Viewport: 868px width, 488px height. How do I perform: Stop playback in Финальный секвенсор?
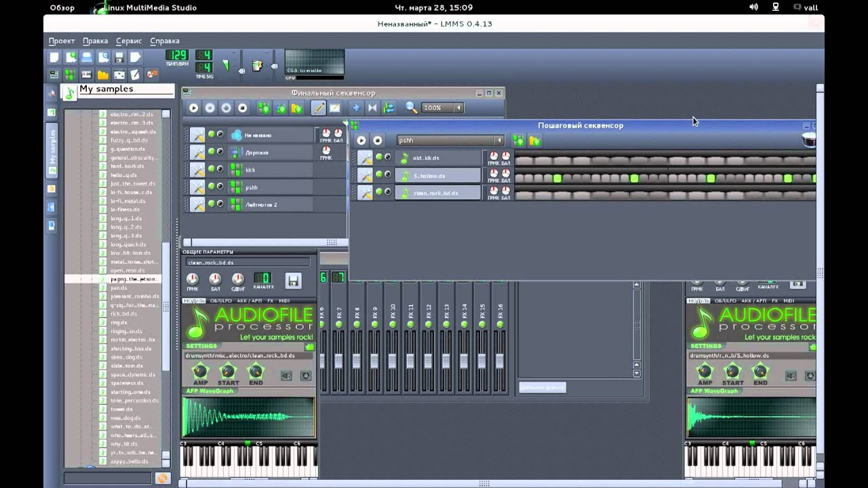(242, 108)
